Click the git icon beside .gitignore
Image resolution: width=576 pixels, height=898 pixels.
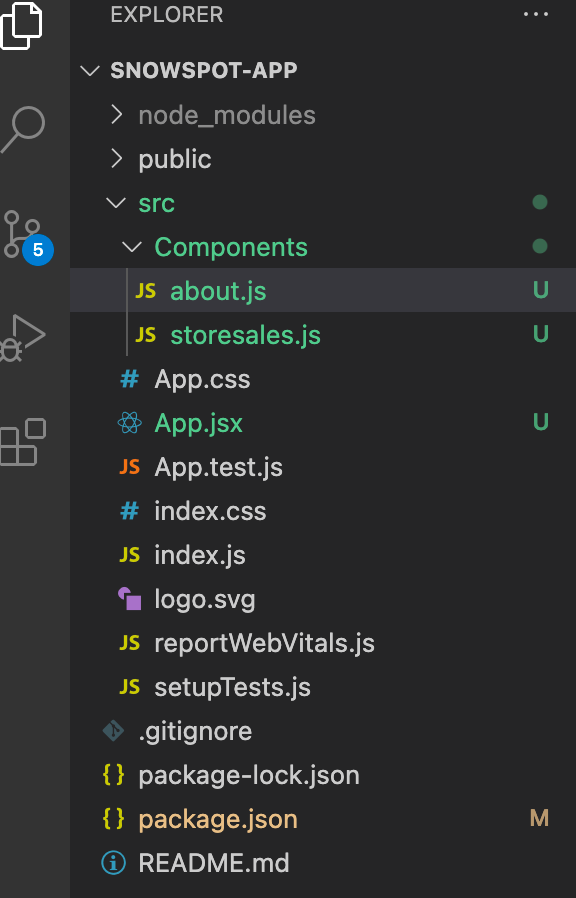(113, 731)
